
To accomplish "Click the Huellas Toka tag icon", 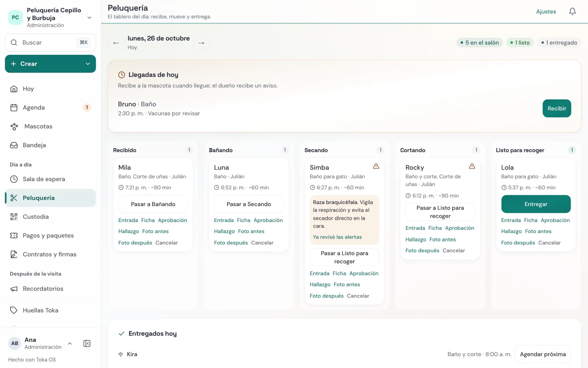I will (x=14, y=310).
